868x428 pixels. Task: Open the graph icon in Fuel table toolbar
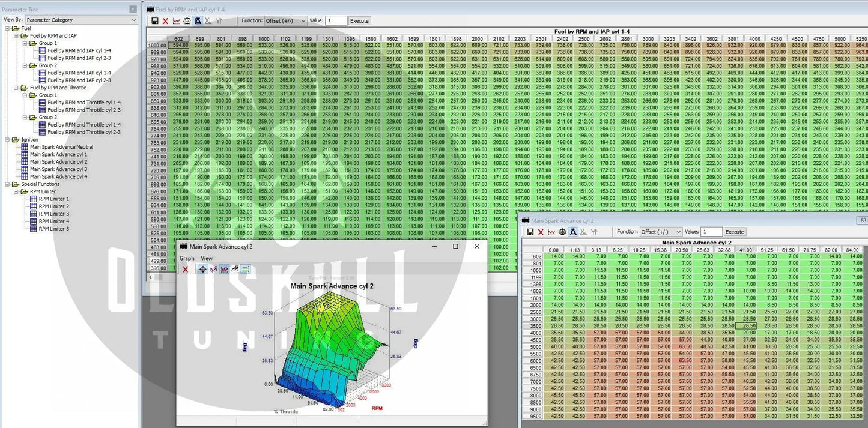(x=176, y=21)
